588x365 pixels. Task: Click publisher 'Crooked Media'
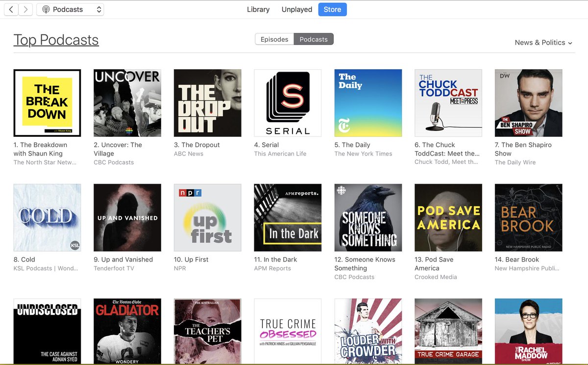coord(436,277)
